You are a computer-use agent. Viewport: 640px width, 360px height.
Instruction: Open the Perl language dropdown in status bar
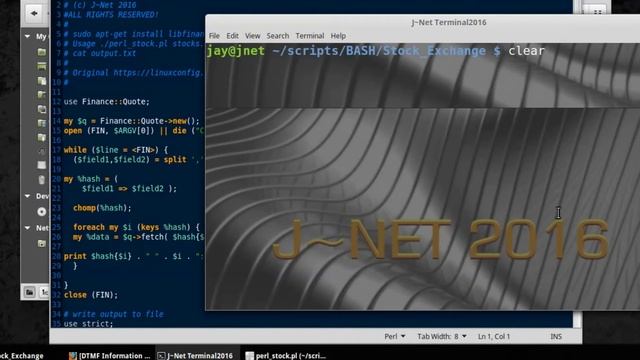395,336
